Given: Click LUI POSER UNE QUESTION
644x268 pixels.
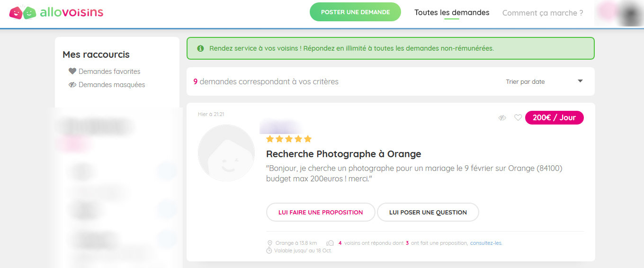Looking at the screenshot, I should click(x=428, y=212).
